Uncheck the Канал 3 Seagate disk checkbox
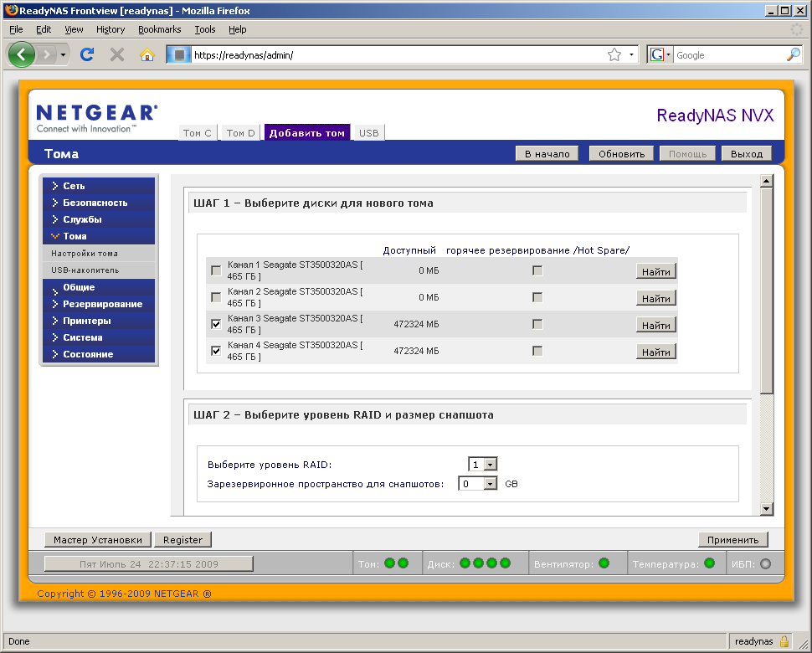Viewport: 812px width, 653px height. (215, 324)
